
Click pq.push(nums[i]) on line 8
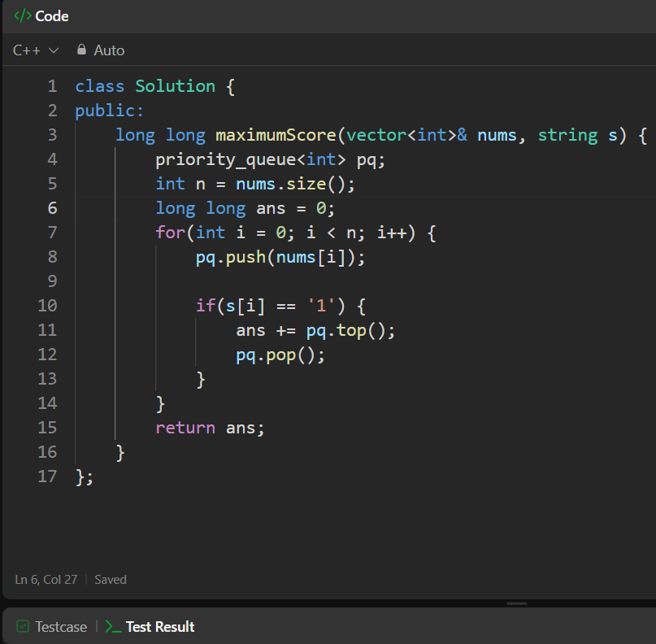click(x=276, y=257)
